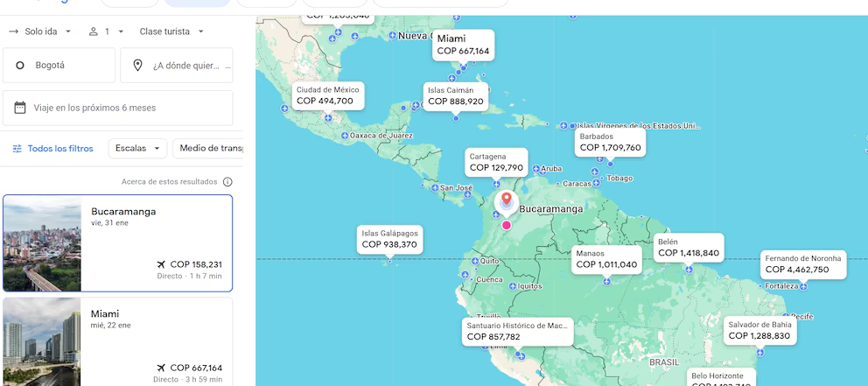868x386 pixels.
Task: Select the Santuario Histórico de Mac COP 857,782 label
Action: click(x=518, y=331)
